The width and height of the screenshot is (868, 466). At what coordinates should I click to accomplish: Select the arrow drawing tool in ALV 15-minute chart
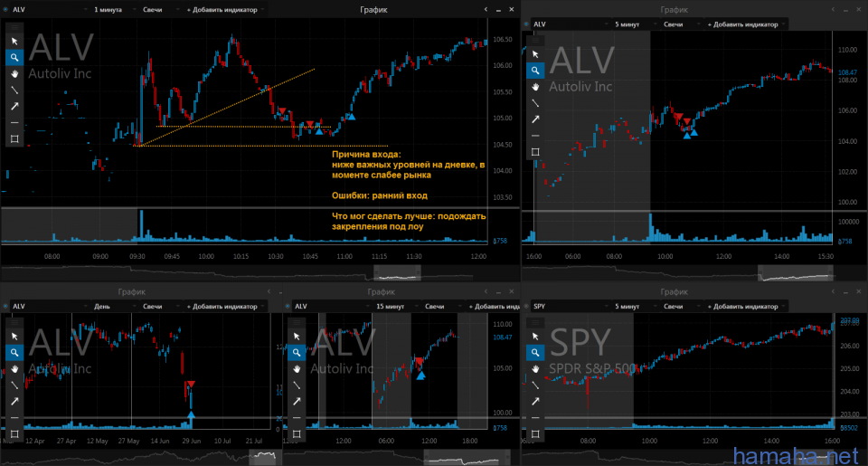click(x=297, y=401)
